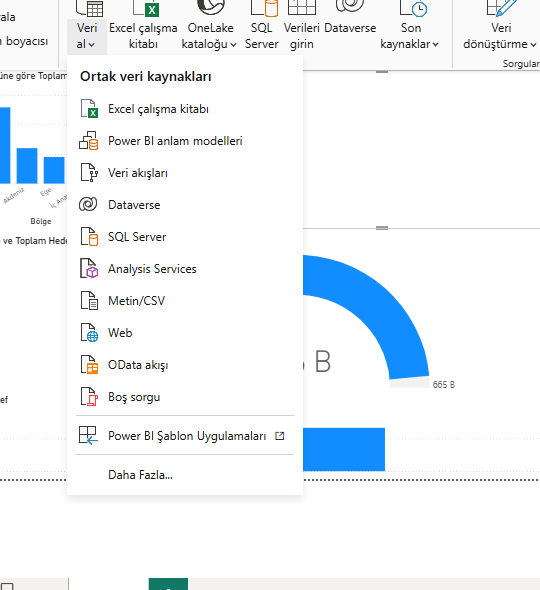Select Power BI anlam modelleri entry
Viewport: 540px width, 590px height.
point(185,141)
